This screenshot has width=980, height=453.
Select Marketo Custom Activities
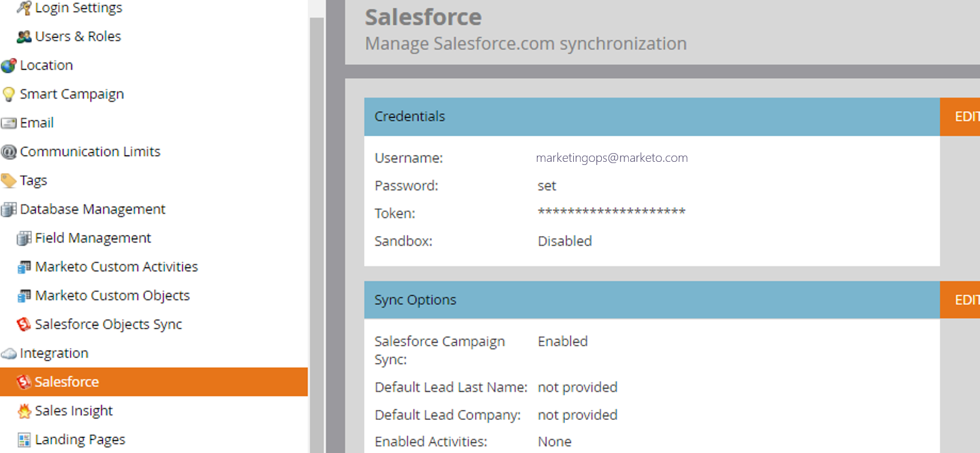point(116,267)
